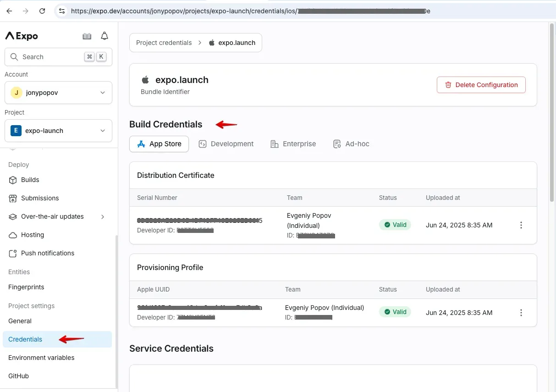556x392 pixels.
Task: Click Apple logo in breadcrumb
Action: pos(212,43)
